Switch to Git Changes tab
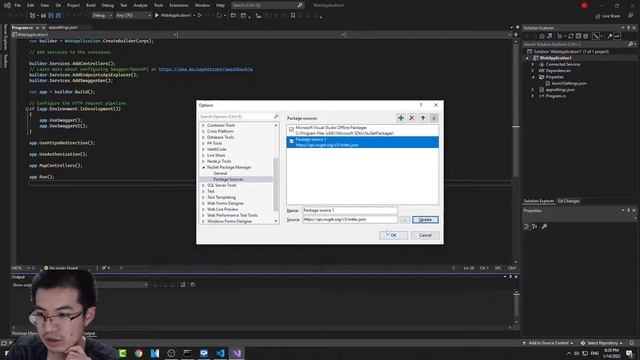Viewport: 640px width, 360px height. 569,201
